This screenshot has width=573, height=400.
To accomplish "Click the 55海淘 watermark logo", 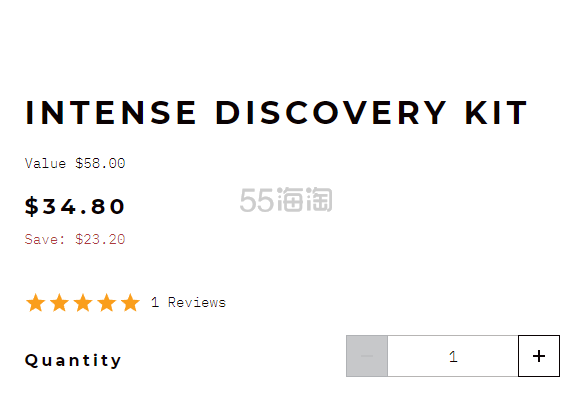I will click(286, 200).
